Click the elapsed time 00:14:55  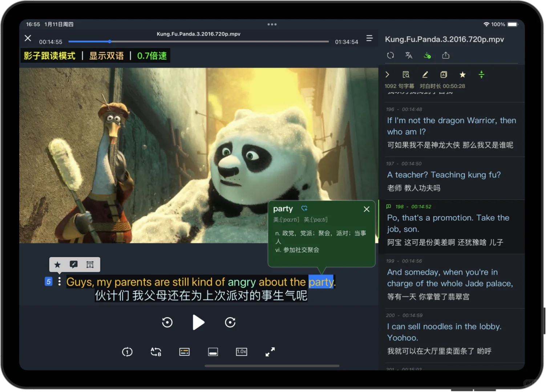click(50, 42)
